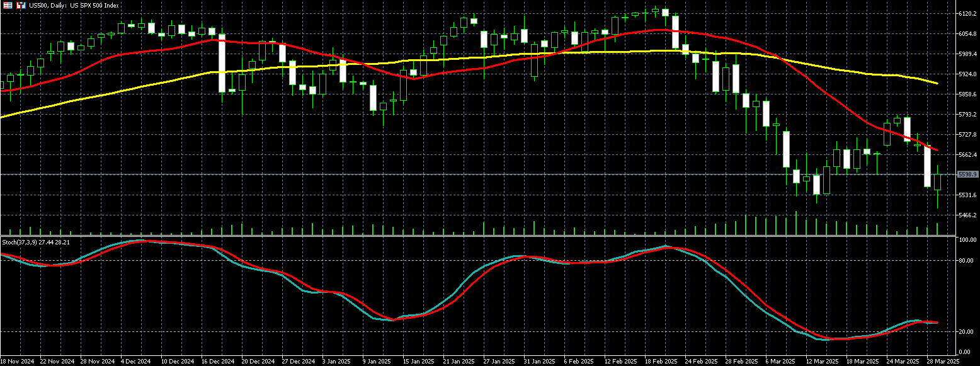Click the 28 Mar 2025 date label

pos(942,362)
